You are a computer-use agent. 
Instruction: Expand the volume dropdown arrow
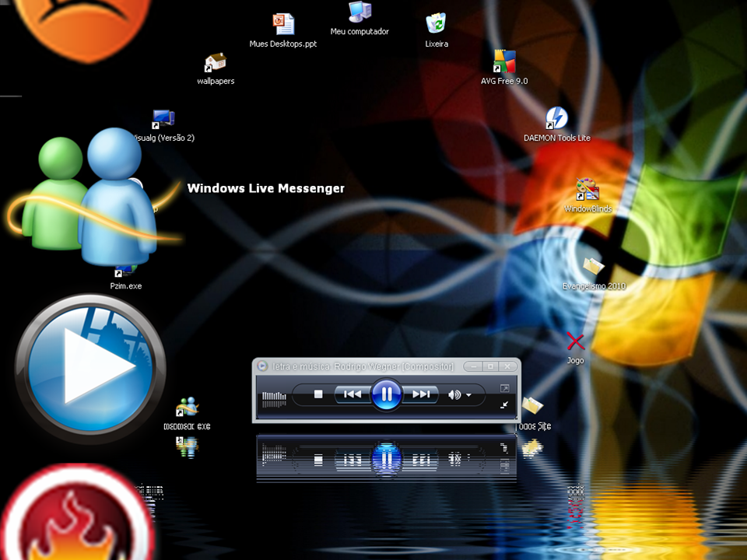pos(468,396)
